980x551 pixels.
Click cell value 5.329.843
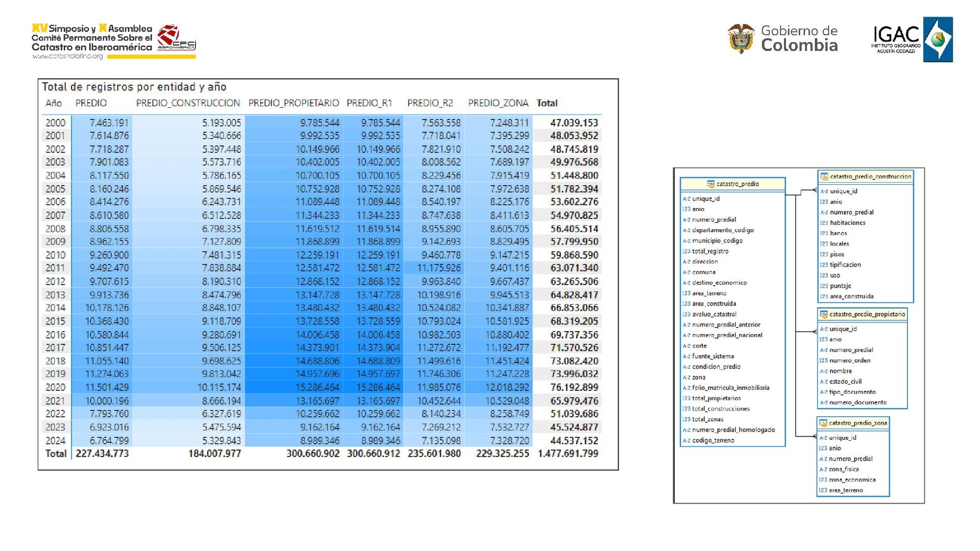click(x=222, y=440)
